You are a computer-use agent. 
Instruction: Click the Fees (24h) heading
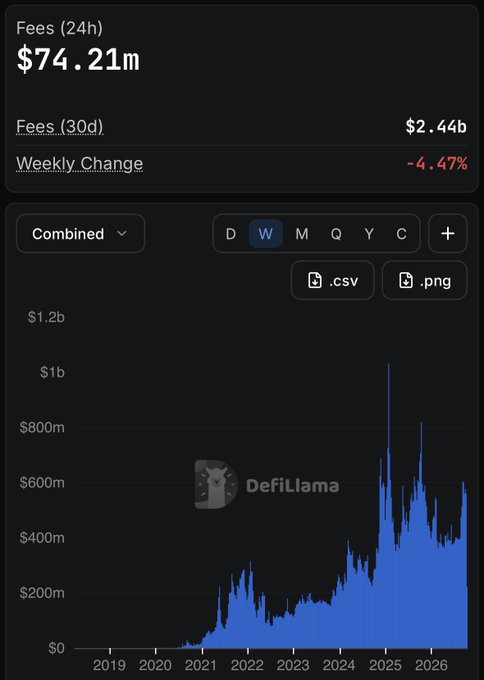click(59, 28)
